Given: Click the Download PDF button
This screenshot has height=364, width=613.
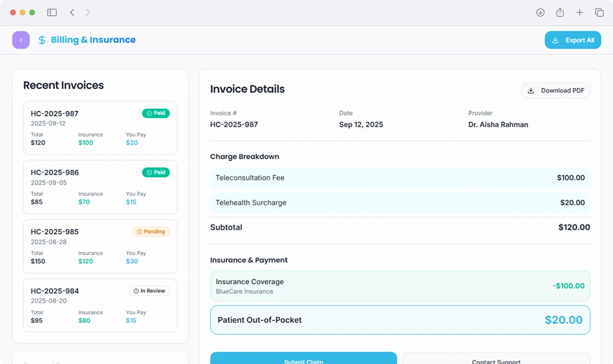Looking at the screenshot, I should tap(556, 91).
